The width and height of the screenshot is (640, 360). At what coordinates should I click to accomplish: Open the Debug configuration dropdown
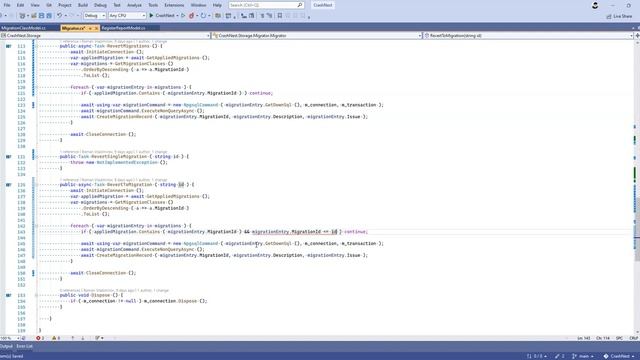pyautogui.click(x=95, y=16)
